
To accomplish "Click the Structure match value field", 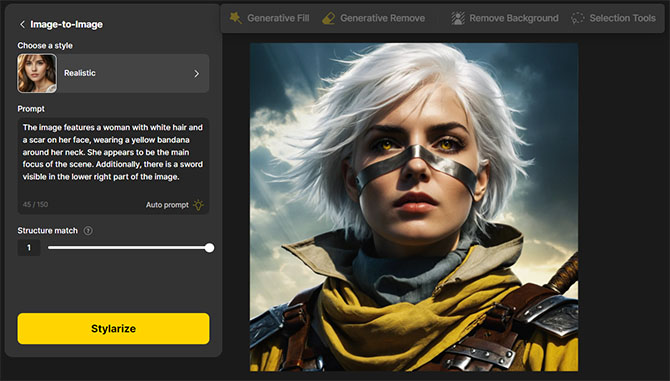I will pyautogui.click(x=29, y=248).
